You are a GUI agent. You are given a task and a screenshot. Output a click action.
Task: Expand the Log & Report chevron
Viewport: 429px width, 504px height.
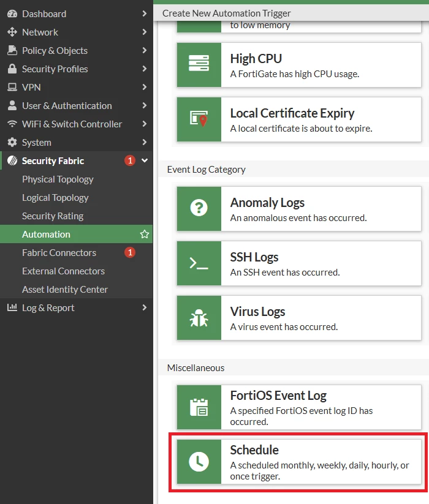[145, 307]
